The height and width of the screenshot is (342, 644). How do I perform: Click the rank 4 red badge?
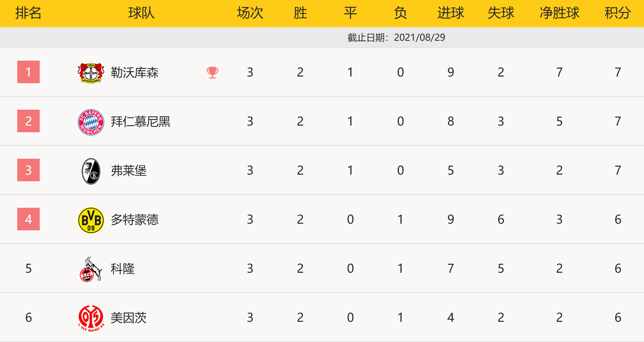28,219
